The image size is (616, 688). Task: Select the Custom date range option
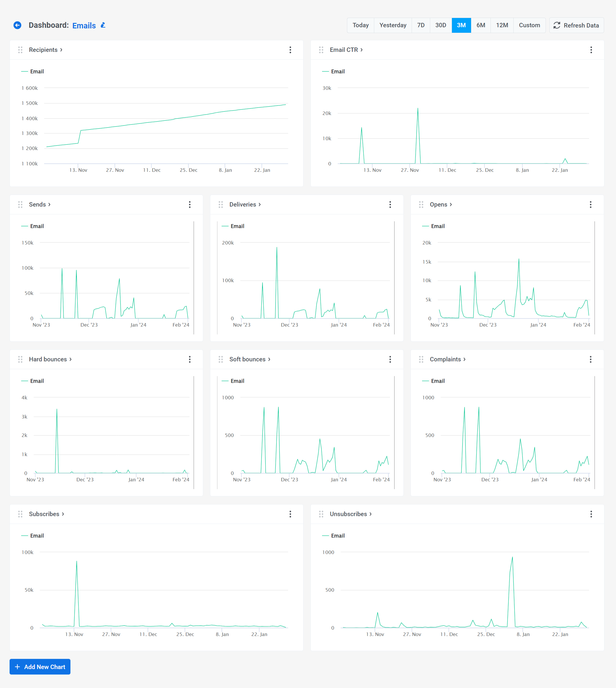coord(529,25)
